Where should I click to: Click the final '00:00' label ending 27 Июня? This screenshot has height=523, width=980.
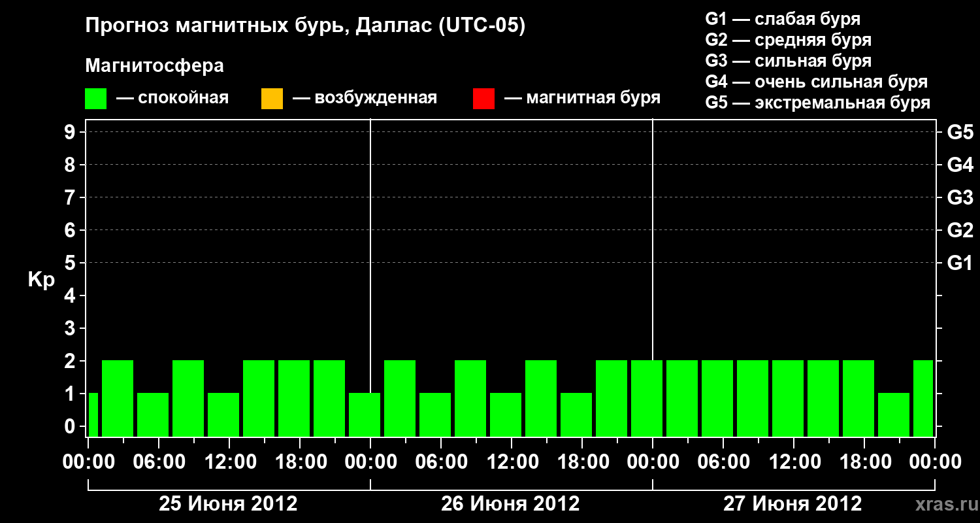tap(935, 462)
